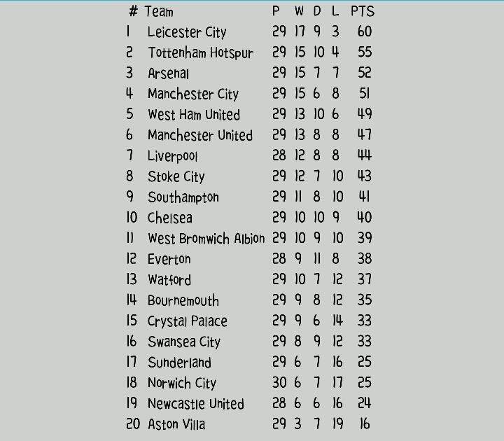
Task: Click the PTS column header
Action: click(x=363, y=11)
